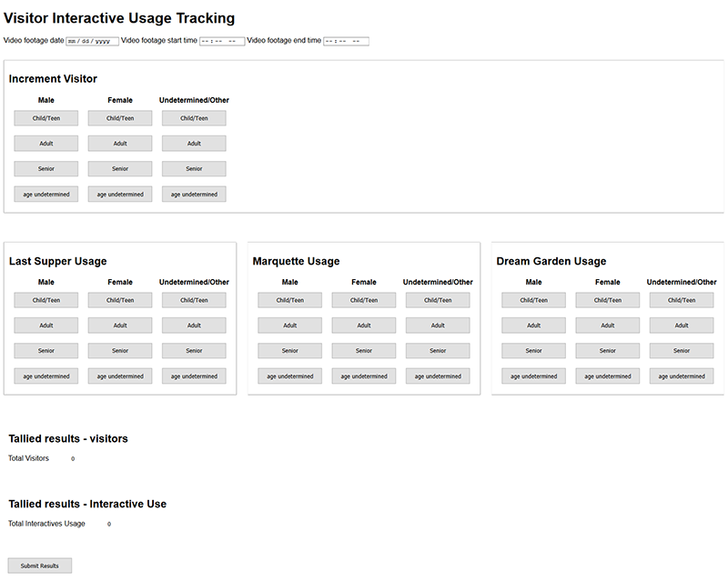Record Marquette Usage Male Child/Teen
728x581 pixels.
pyautogui.click(x=289, y=300)
